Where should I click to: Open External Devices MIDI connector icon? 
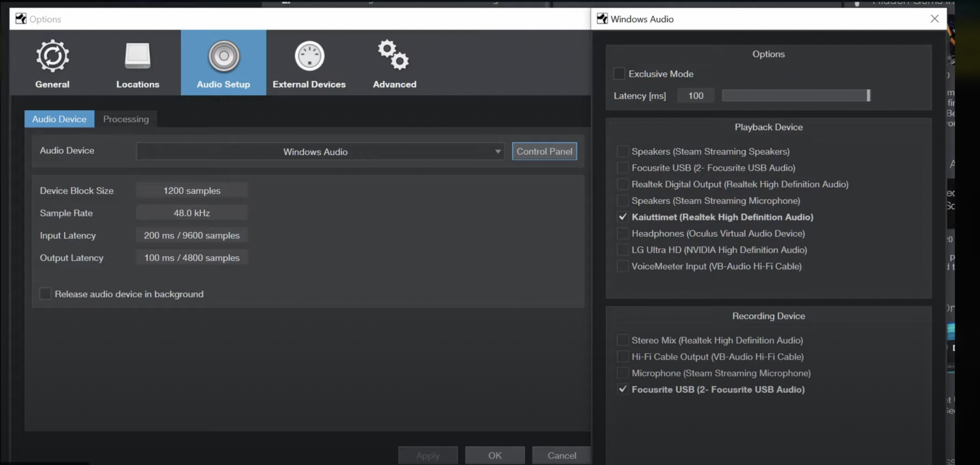(309, 57)
